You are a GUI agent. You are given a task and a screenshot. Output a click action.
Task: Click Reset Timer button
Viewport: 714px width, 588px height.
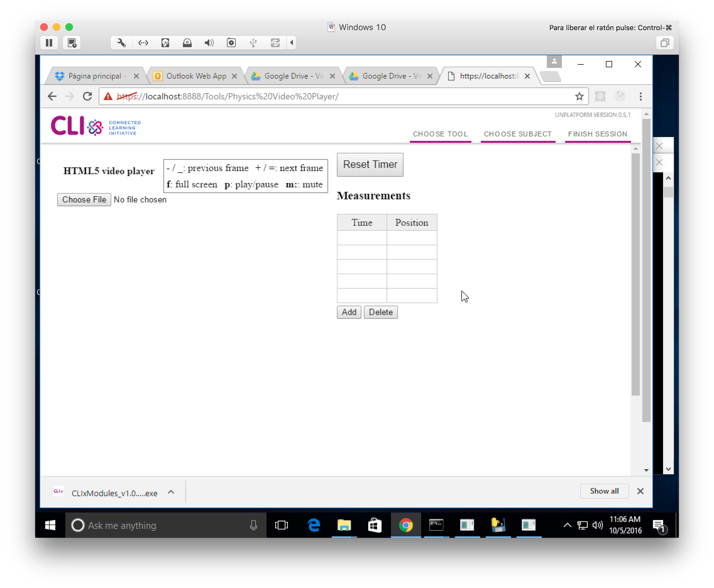click(x=370, y=164)
